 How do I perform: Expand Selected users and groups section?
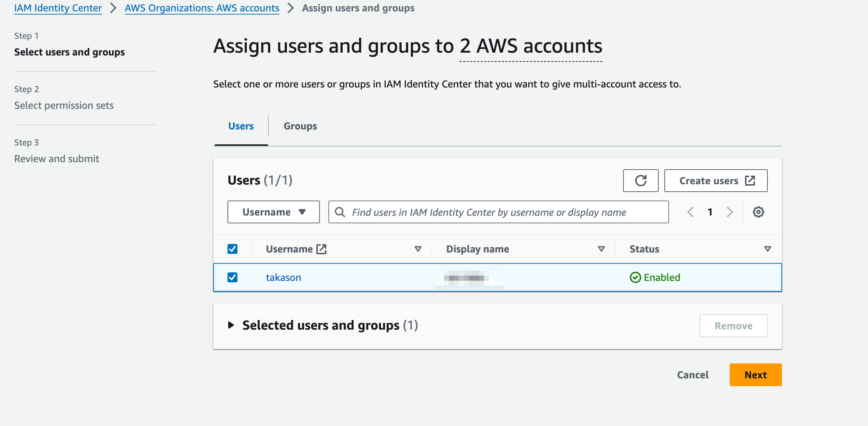231,325
